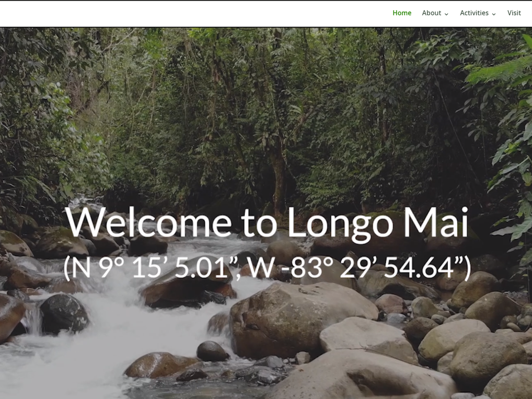The image size is (532, 399).
Task: Click the Welcome to Longo Mai heading
Action: coord(267,222)
